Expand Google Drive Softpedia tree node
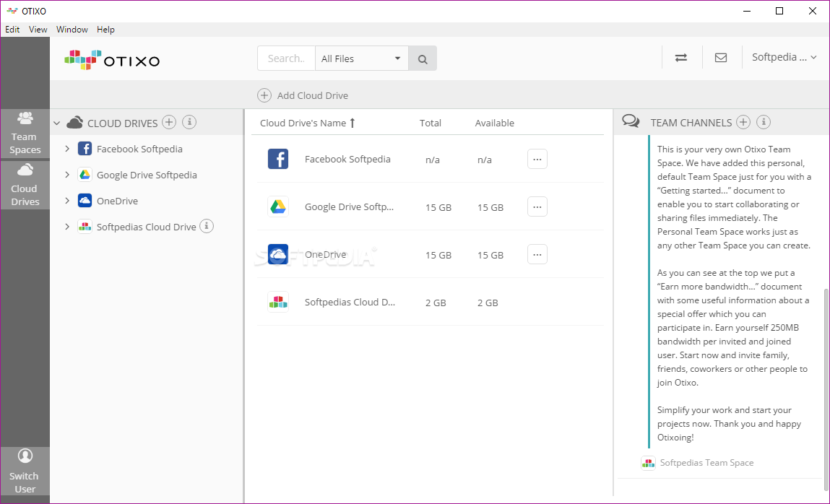Image resolution: width=830 pixels, height=504 pixels. (67, 175)
